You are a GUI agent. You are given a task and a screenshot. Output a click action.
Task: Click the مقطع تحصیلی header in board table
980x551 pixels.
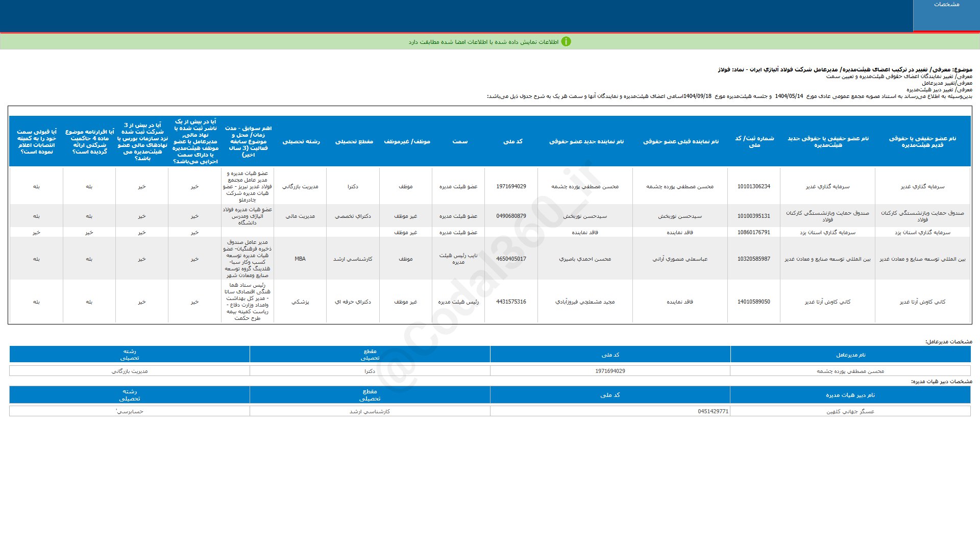click(354, 141)
